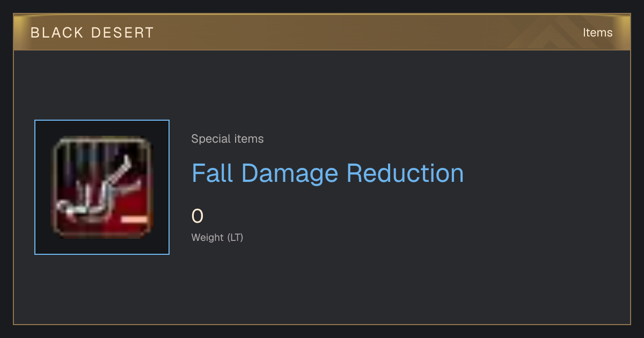Click the word Reduction in the item title
The height and width of the screenshot is (338, 644).
[x=405, y=173]
